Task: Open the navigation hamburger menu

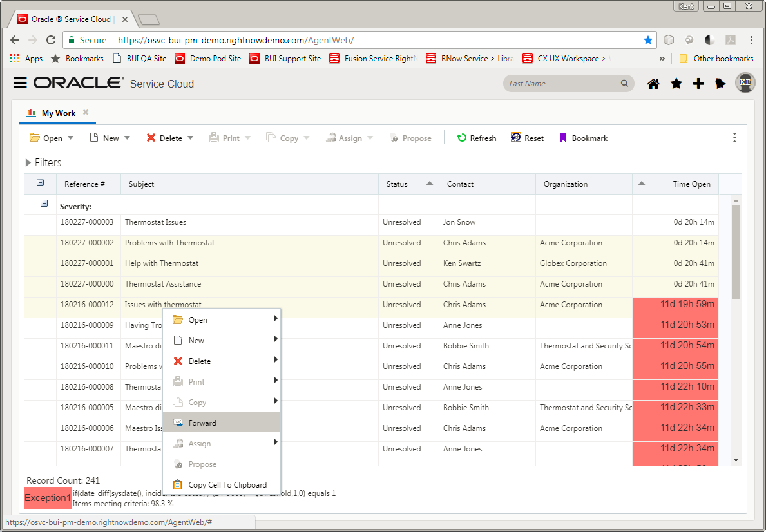Action: [20, 82]
